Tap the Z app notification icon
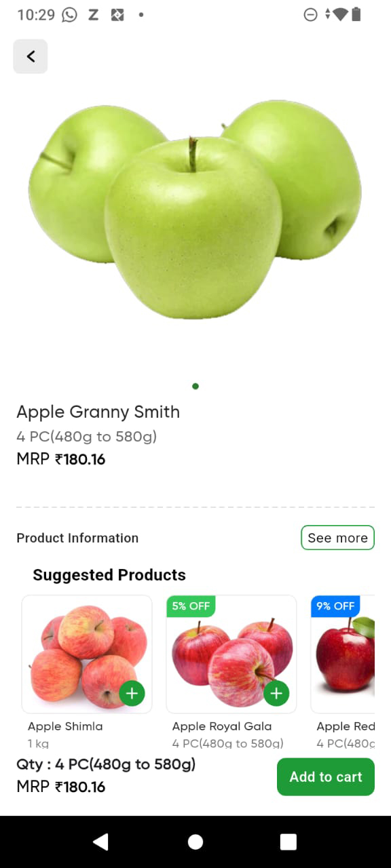 93,14
